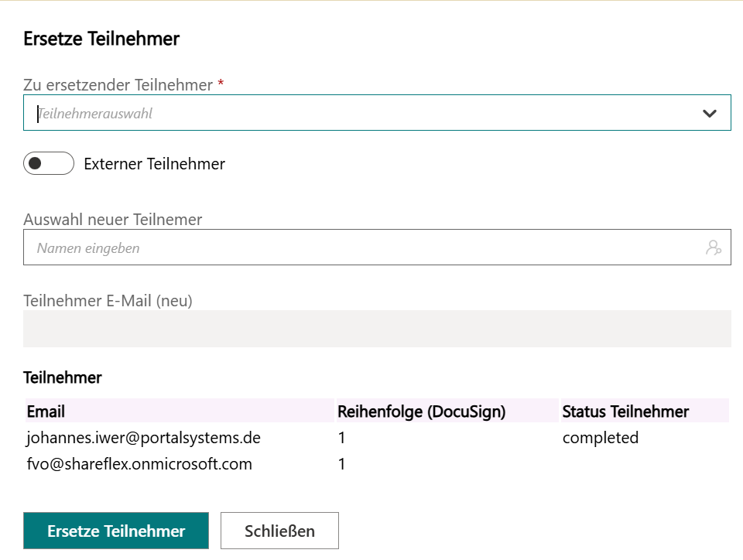Click the completed status cell

601,438
